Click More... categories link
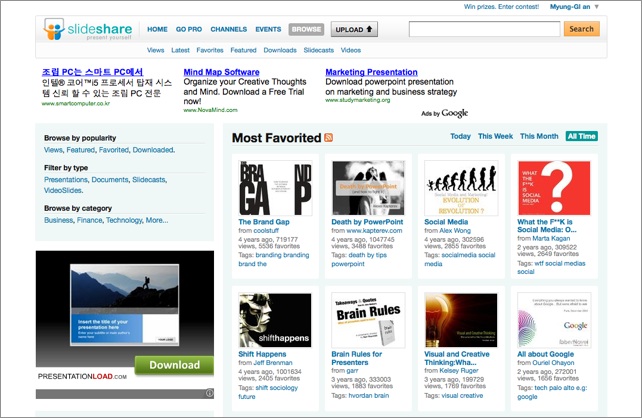The image size is (642, 418). 157,220
